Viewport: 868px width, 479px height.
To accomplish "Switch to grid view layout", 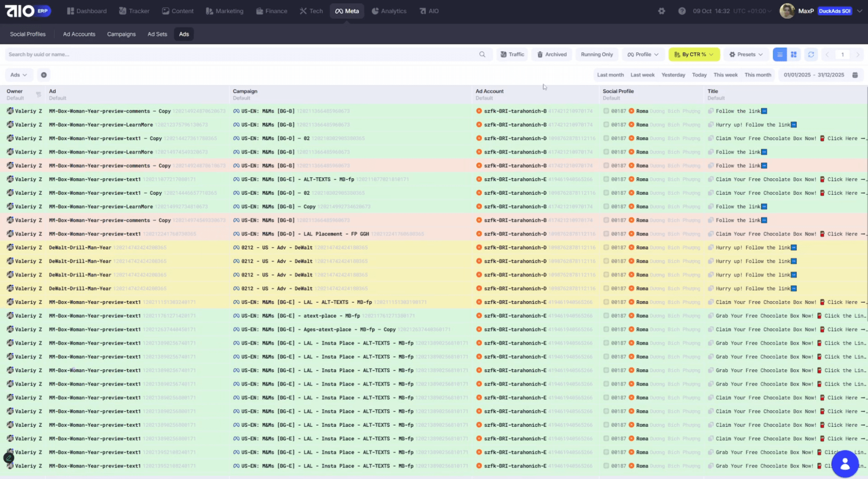I will coord(794,54).
